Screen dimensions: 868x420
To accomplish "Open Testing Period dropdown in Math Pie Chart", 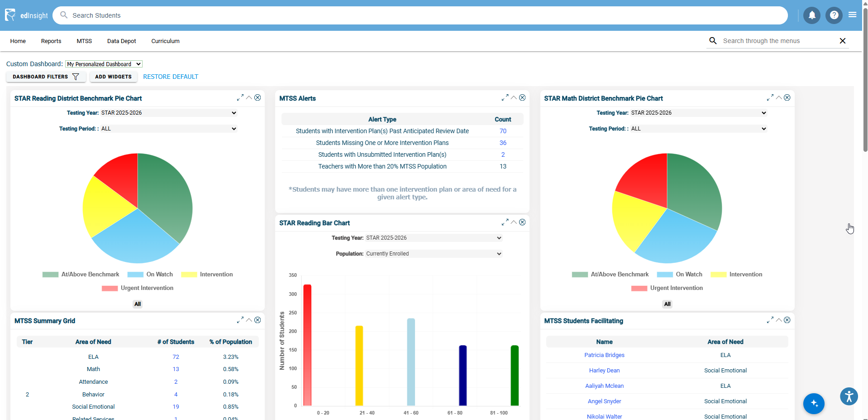I will click(699, 129).
